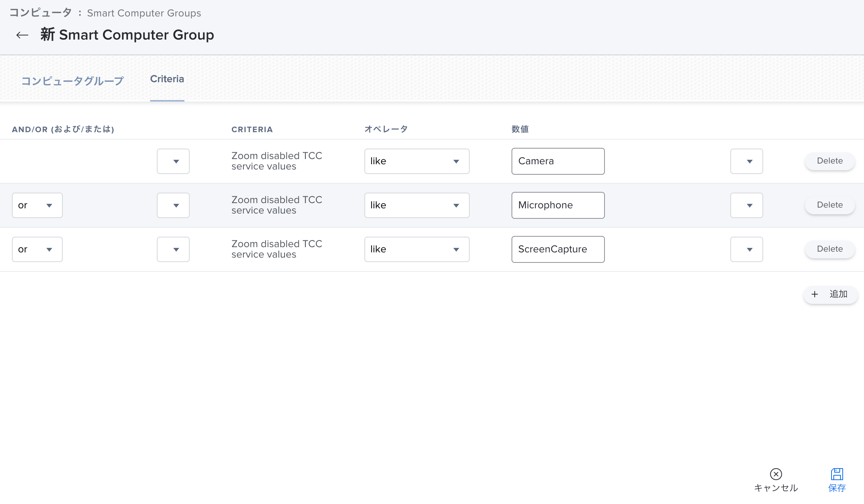Open the コンピュータ breadcrumb link
864x504 pixels.
40,13
